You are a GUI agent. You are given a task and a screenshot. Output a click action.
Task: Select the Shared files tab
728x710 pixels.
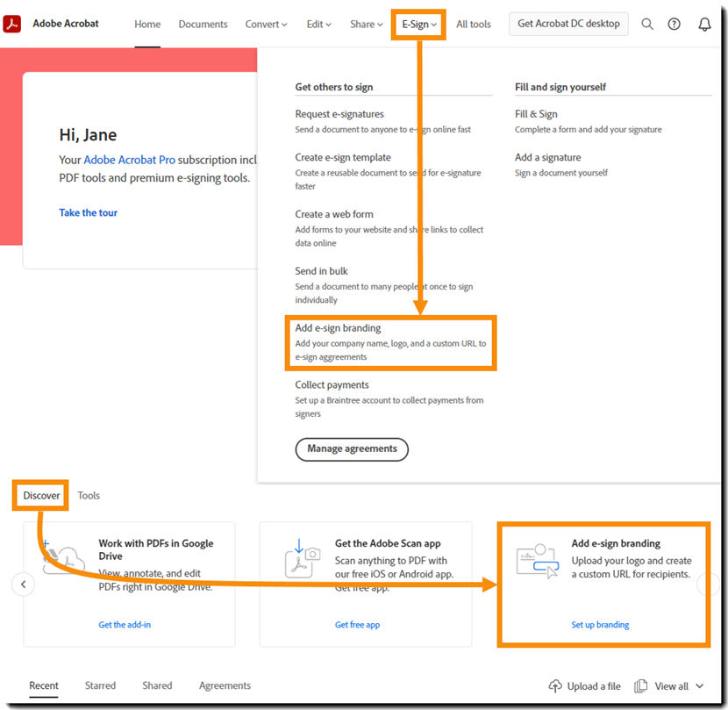click(x=157, y=685)
